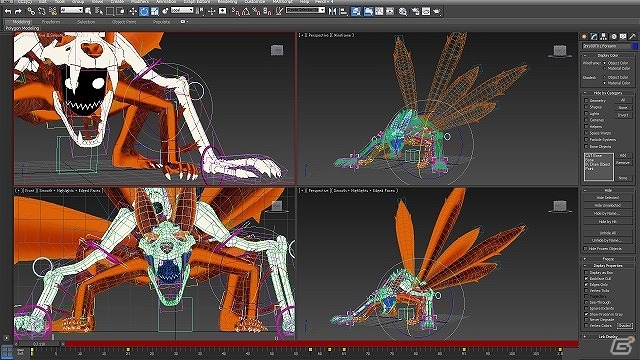Screen dimensions: 640x360
Task: Check the Cameras hide category box
Action: 586,120
